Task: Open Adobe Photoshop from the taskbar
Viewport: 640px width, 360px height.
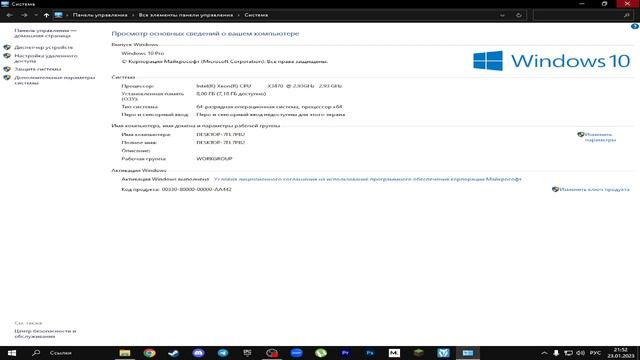Action: (x=370, y=353)
